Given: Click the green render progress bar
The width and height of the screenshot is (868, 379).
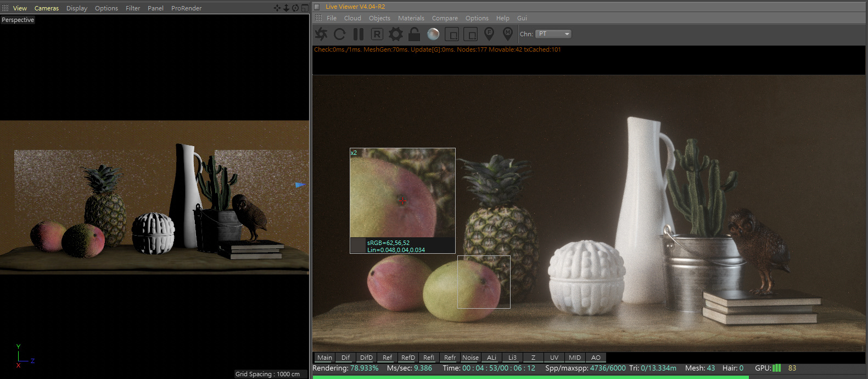Looking at the screenshot, I should [530, 377].
